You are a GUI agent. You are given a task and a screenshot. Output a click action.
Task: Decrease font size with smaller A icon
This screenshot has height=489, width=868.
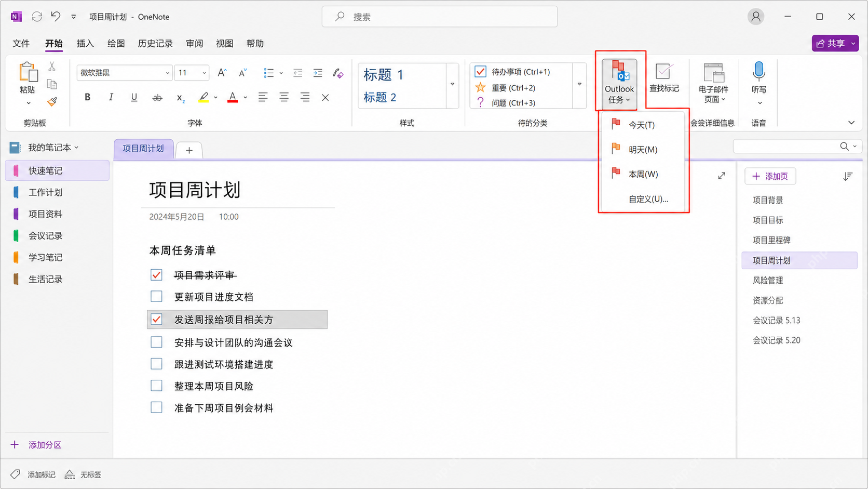pos(242,73)
